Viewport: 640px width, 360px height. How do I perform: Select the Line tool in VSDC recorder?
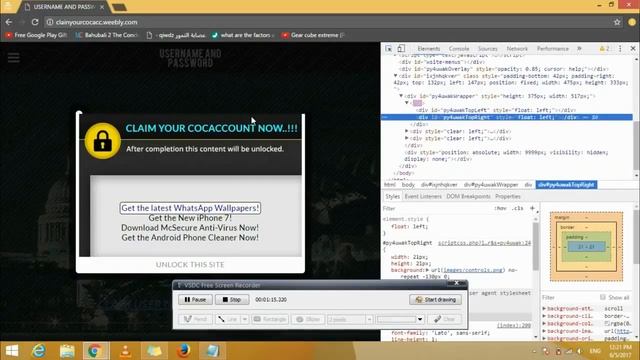coord(228,319)
